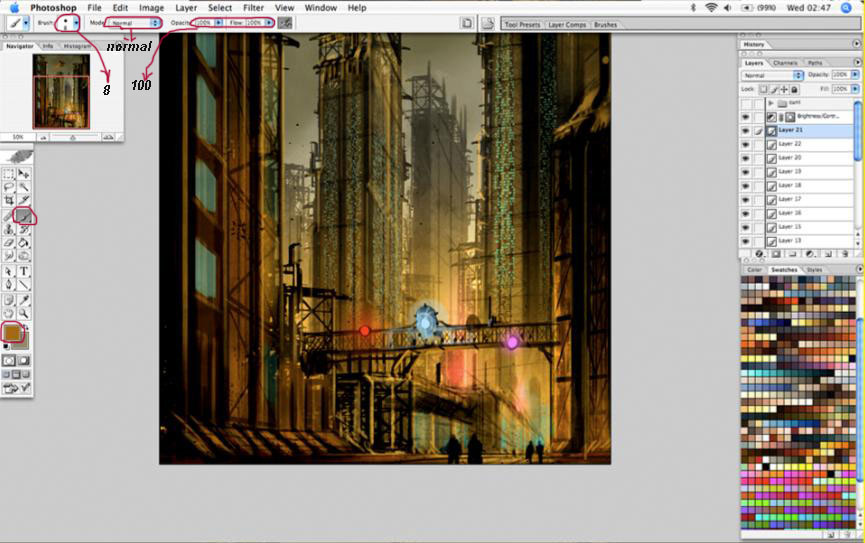Select the Clone Stamp tool

(x=9, y=230)
